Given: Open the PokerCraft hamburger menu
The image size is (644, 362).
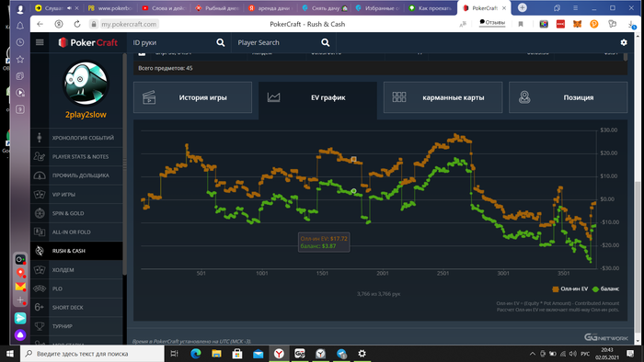Looking at the screenshot, I should point(40,42).
